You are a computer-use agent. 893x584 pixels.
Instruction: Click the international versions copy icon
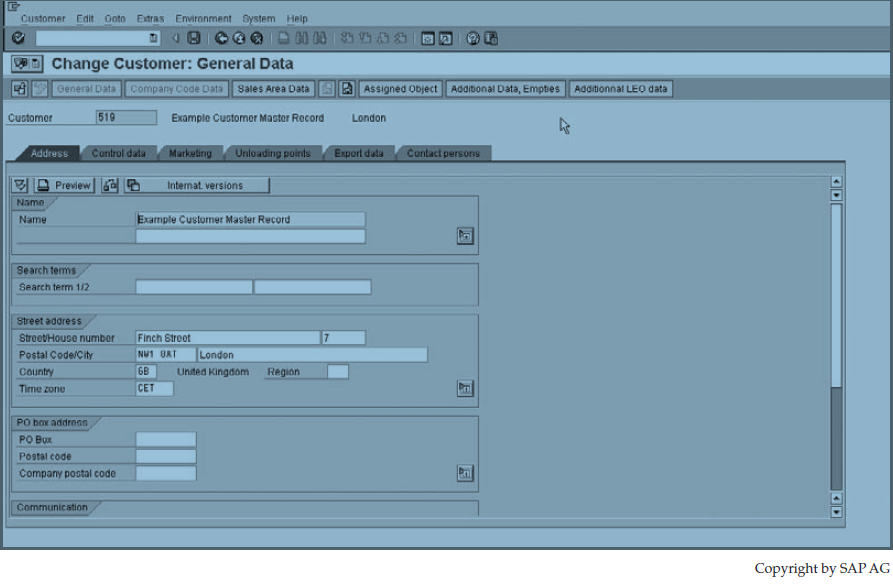tap(135, 184)
